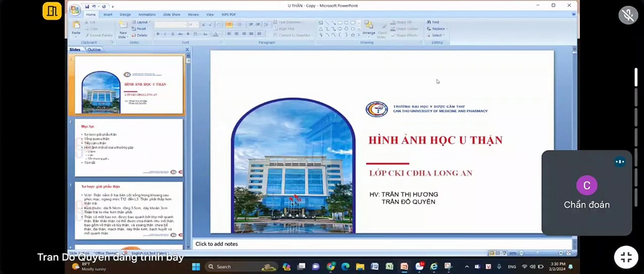
Task: Open the font name combo box
Action: 171,25
